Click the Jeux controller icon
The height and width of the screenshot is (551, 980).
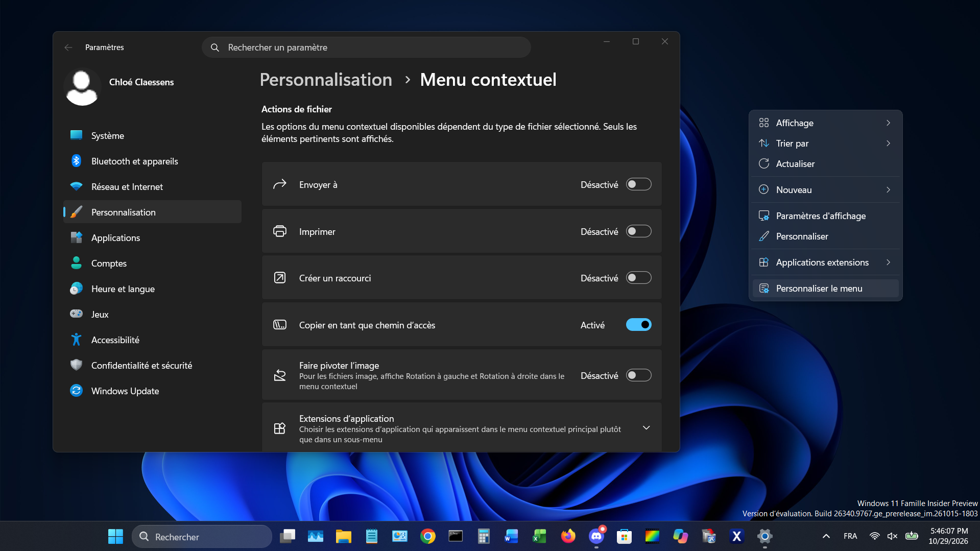point(76,314)
